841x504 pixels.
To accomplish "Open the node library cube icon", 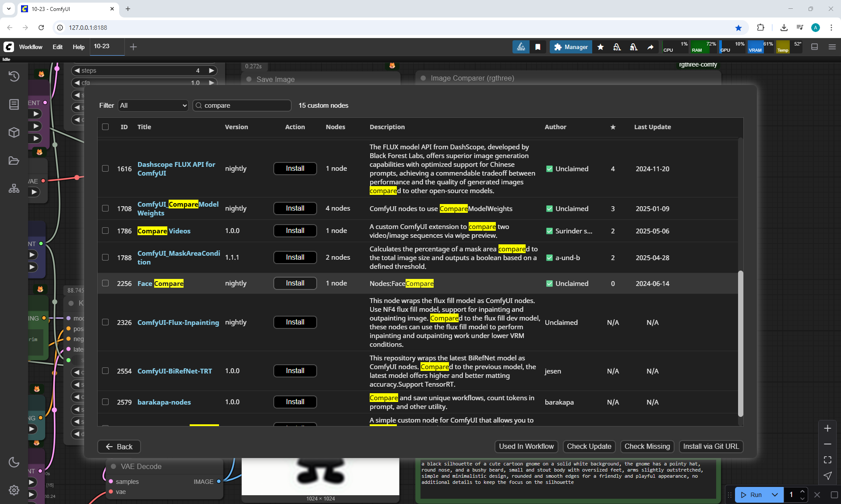I will coord(14,132).
